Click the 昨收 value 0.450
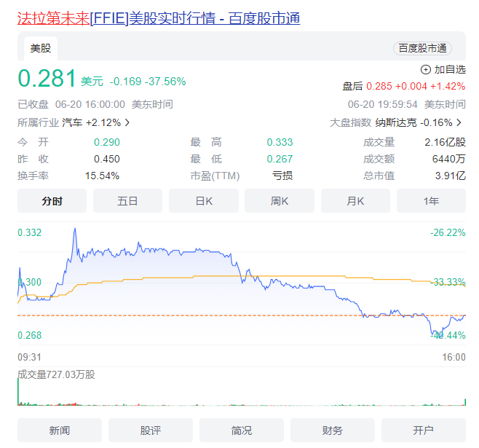Image resolution: width=479 pixels, height=448 pixels. [x=106, y=159]
